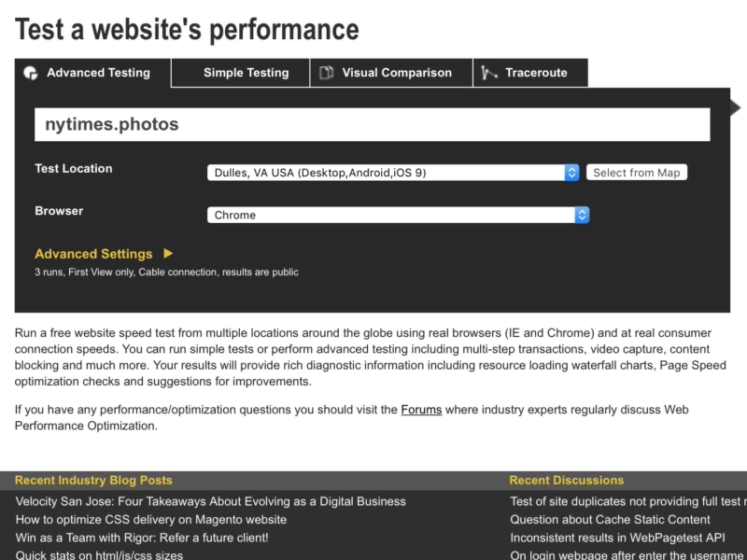
Task: View the Question about Cache Static Content discussion
Action: [x=610, y=520]
